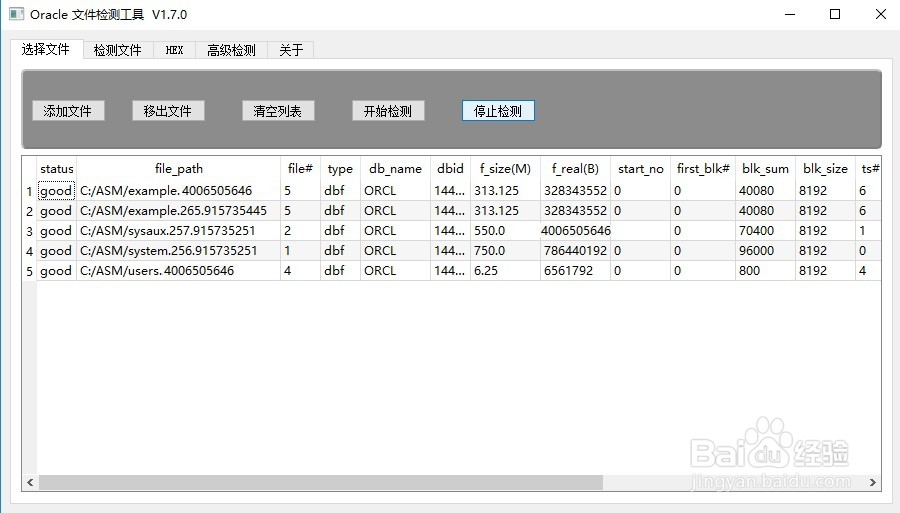The image size is (900, 513).
Task: Click the right arrow of horizontal scrollbar
Action: (873, 483)
